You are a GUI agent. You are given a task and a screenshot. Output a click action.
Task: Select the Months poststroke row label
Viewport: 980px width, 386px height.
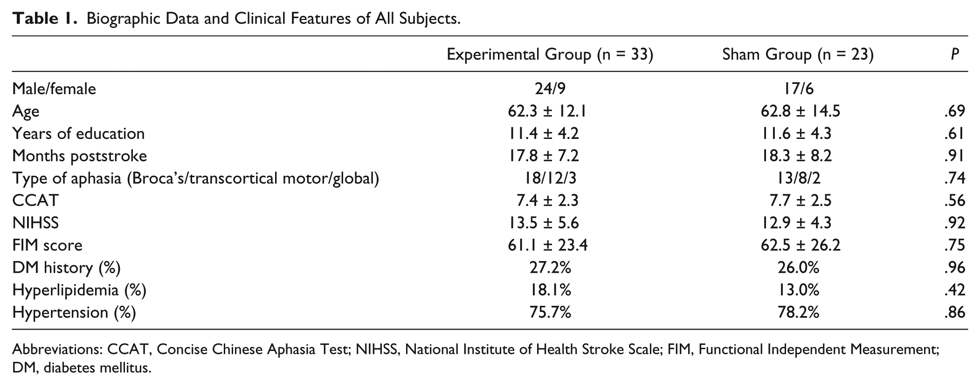tap(80, 156)
